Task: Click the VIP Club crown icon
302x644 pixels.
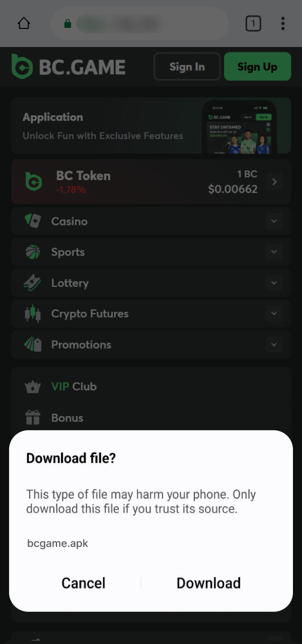Action: 33,386
